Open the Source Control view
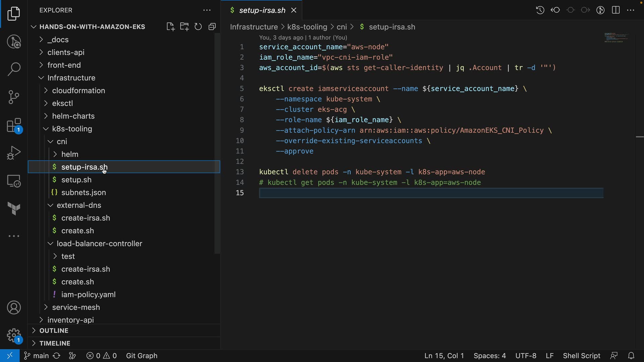Screen dimensions: 644x362 click(14, 97)
